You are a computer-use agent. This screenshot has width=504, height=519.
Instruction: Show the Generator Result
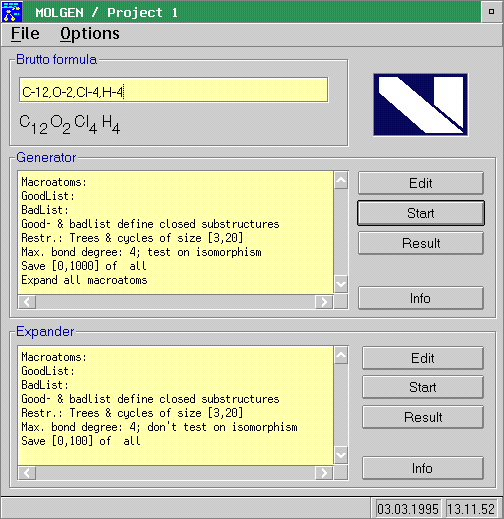[x=421, y=243]
